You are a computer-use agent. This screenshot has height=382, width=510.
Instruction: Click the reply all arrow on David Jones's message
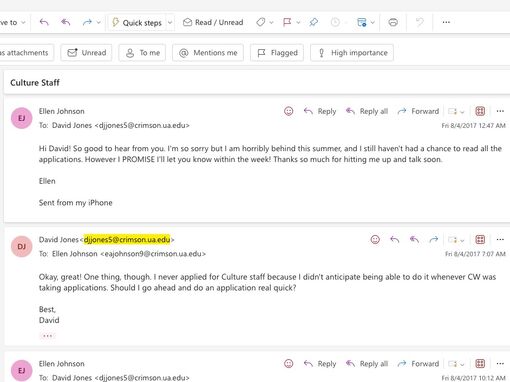pyautogui.click(x=414, y=239)
